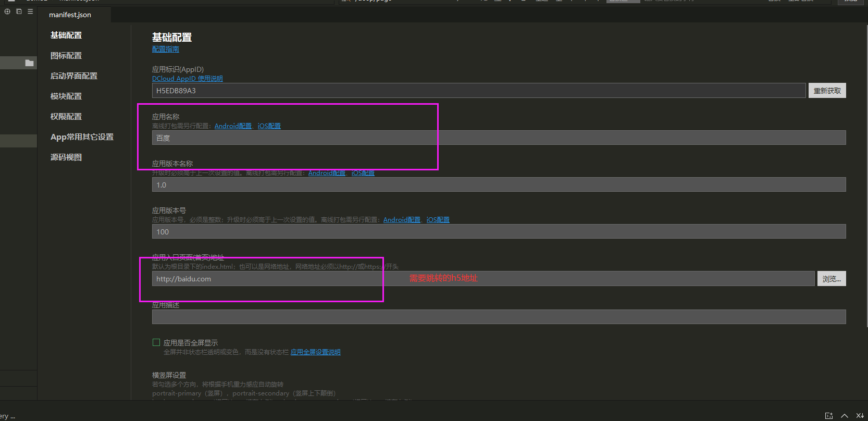Open iOS配置 link under 应用版本号
Viewport: 868px width, 421px height.
(438, 220)
